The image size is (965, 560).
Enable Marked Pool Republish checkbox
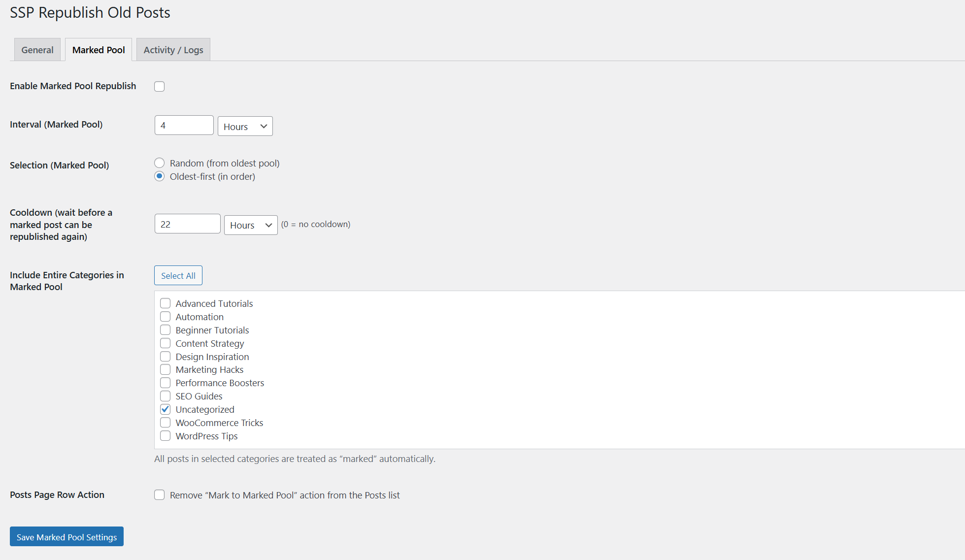point(159,87)
